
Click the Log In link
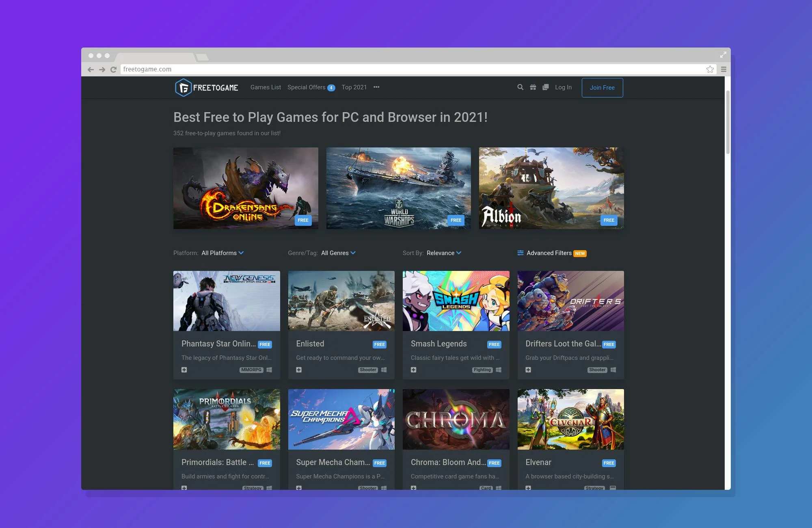click(563, 87)
